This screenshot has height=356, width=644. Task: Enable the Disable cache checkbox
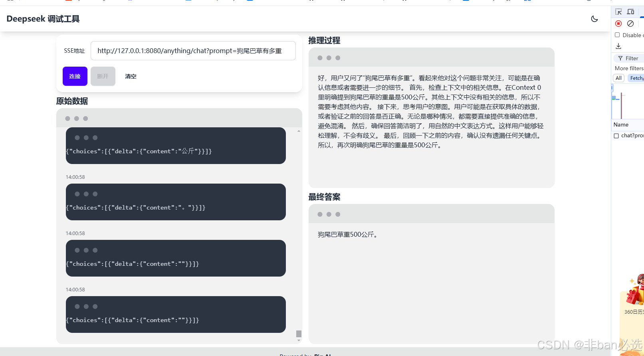[617, 35]
